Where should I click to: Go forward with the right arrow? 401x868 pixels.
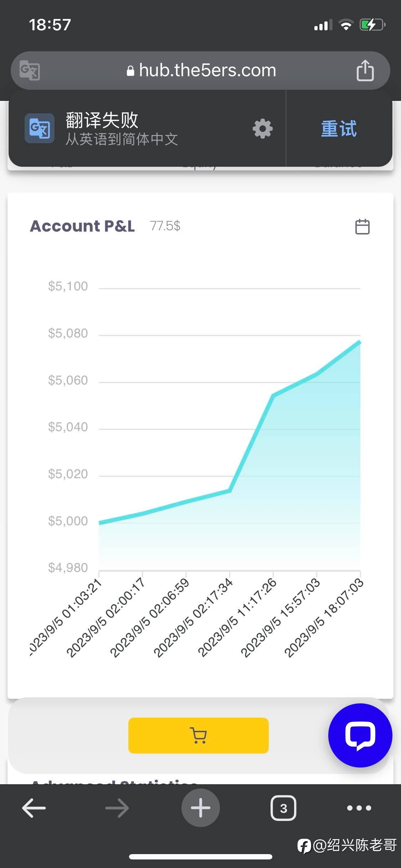coord(117,808)
